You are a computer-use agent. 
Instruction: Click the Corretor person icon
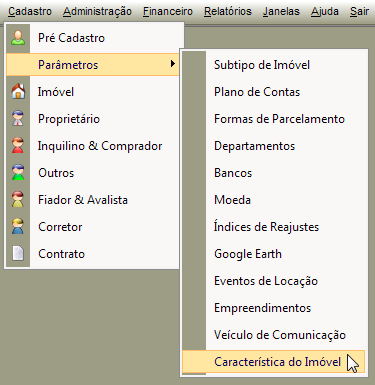click(18, 227)
